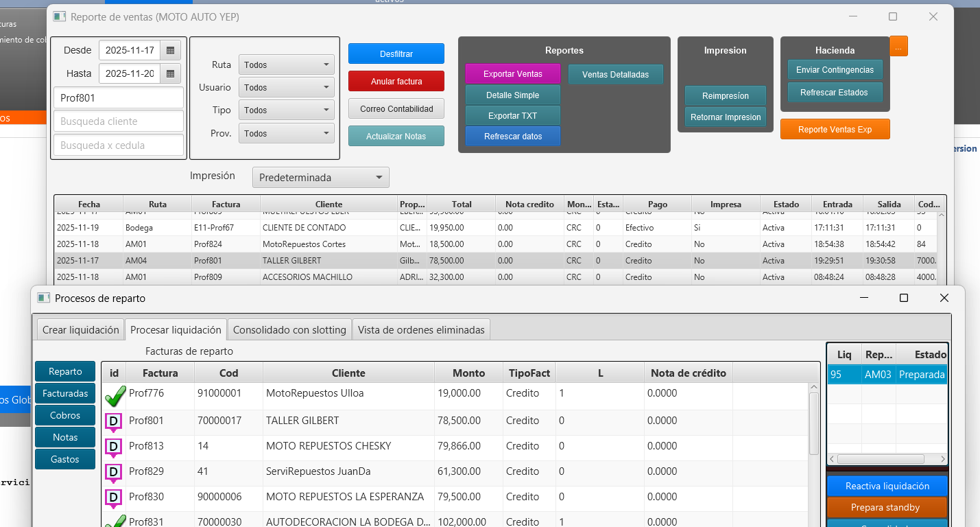The width and height of the screenshot is (980, 527).
Task: Expand the Usuario dropdown
Action: click(x=286, y=88)
